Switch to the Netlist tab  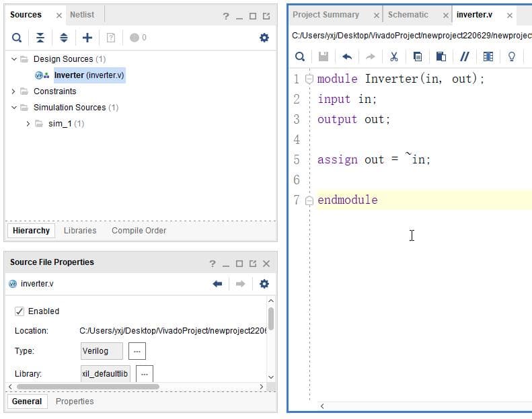click(82, 15)
